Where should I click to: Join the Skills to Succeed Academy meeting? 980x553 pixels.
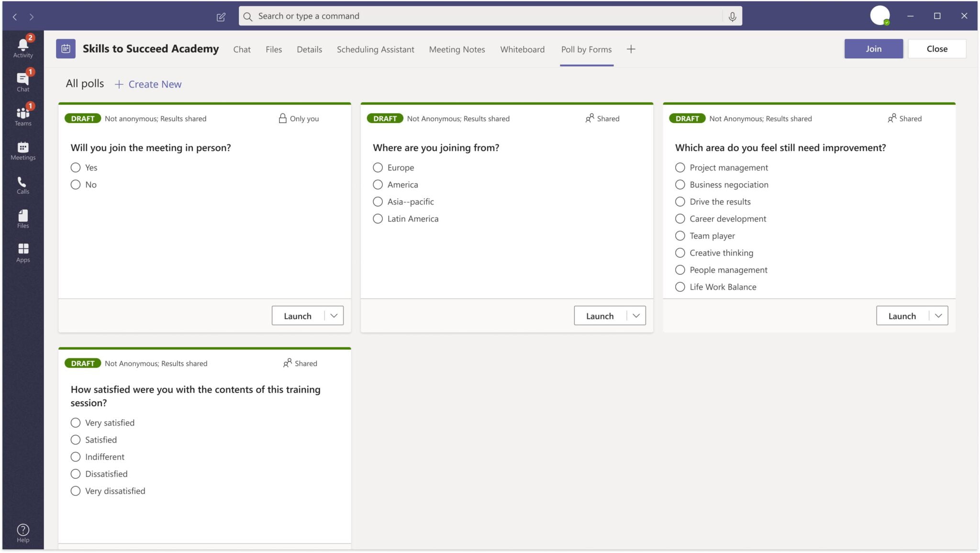[873, 48]
